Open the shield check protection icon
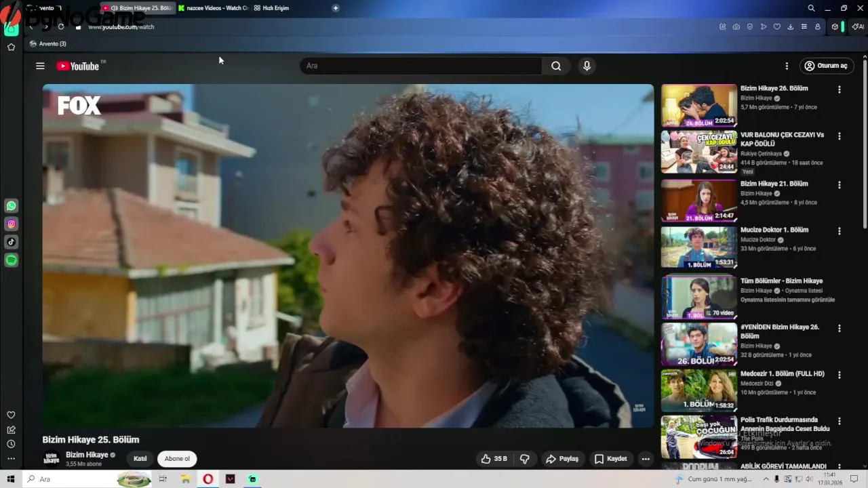 coord(750,26)
